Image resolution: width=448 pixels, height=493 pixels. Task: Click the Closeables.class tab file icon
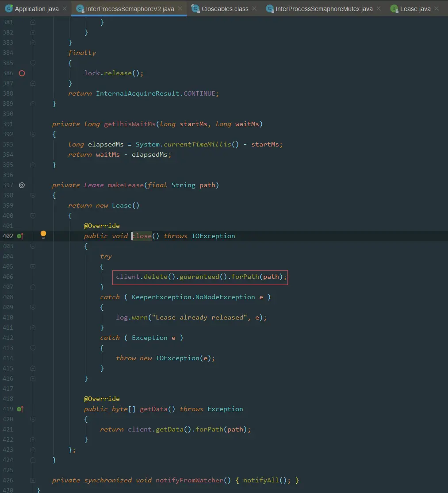195,8
